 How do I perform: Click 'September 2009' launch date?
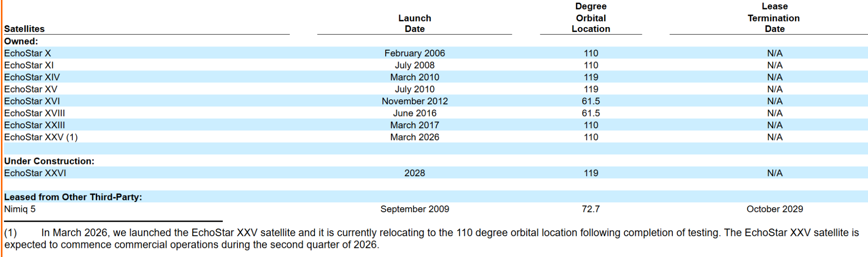pos(415,209)
